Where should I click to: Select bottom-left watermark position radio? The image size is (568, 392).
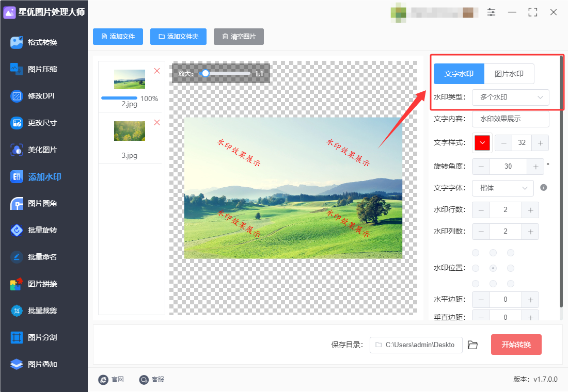pyautogui.click(x=476, y=284)
